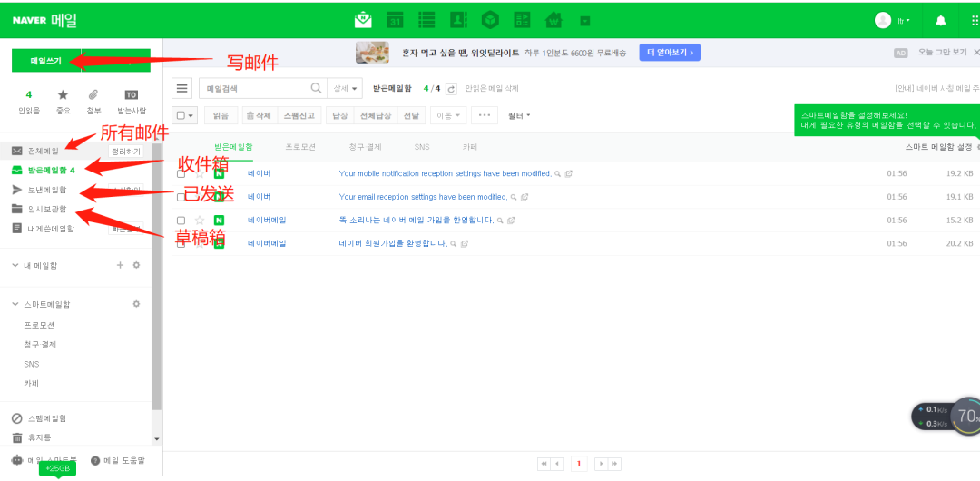The image size is (980, 481).
Task: Expand the more services arrow in the top bar
Action: [x=585, y=21]
